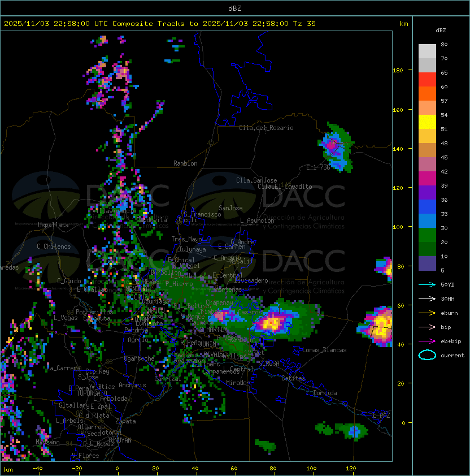Click the 'Anchoris' map label
Viewport: 470px width, 476px height.
tap(132, 385)
